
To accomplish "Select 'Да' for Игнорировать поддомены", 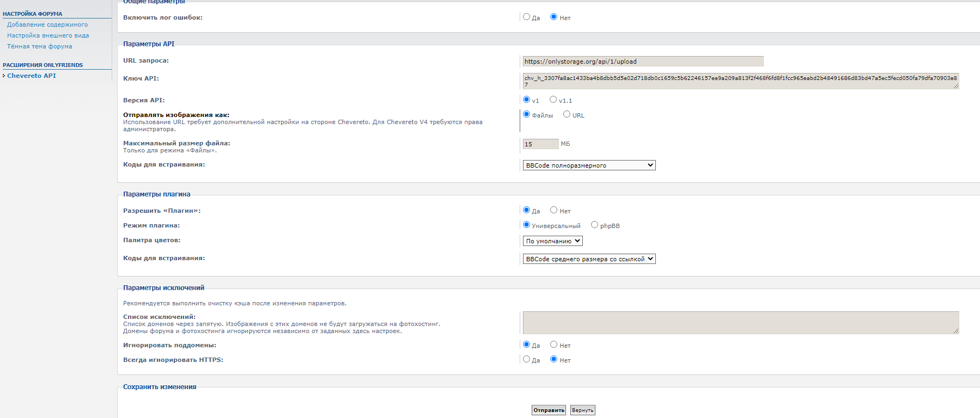I will 526,345.
